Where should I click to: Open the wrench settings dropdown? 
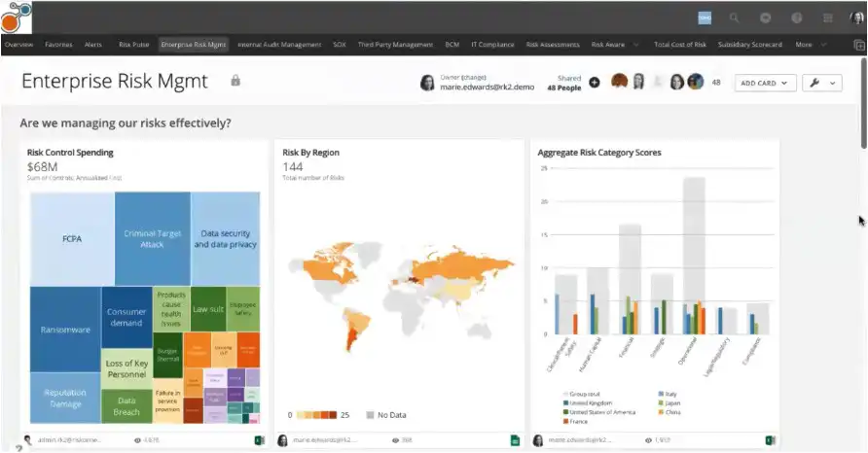822,83
